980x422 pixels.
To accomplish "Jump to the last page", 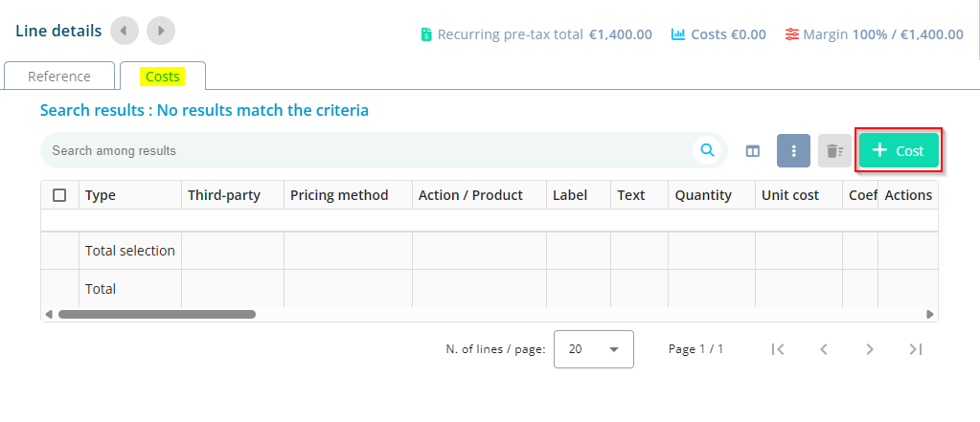I will [x=916, y=349].
